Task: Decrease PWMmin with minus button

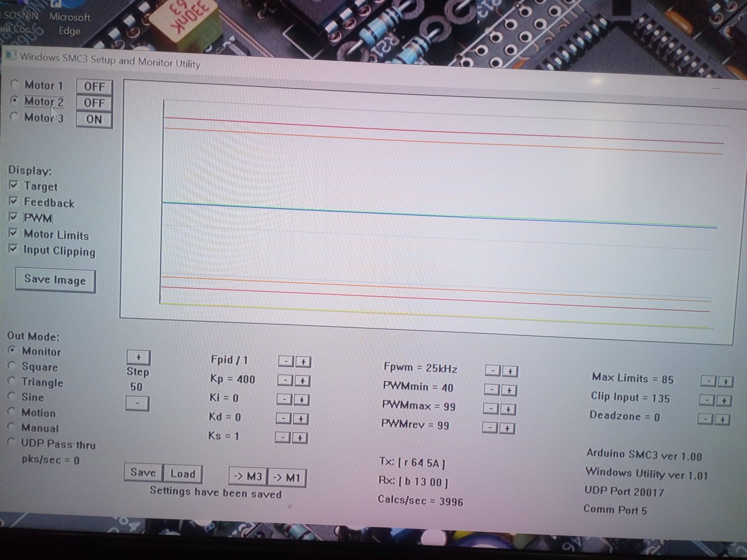Action: 492,390
